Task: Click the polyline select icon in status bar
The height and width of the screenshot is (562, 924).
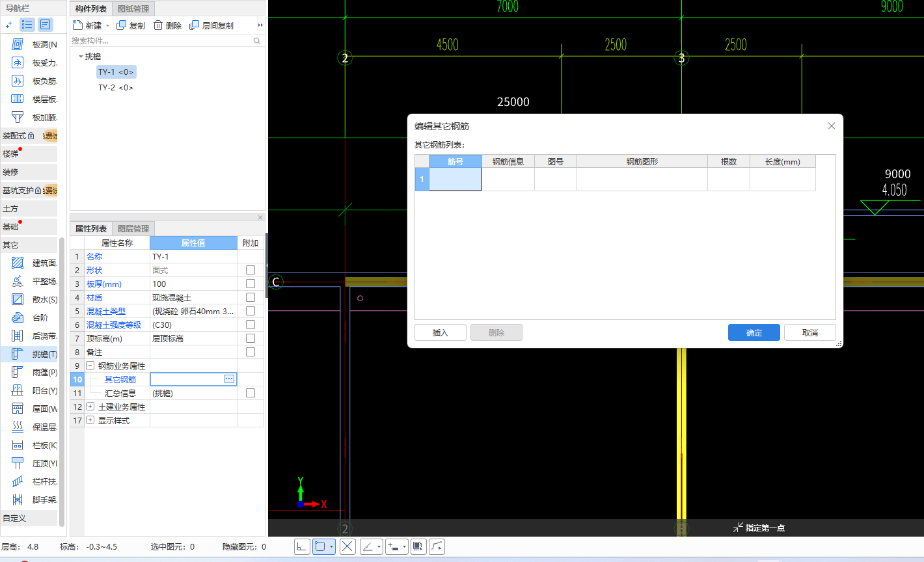Action: 437,547
